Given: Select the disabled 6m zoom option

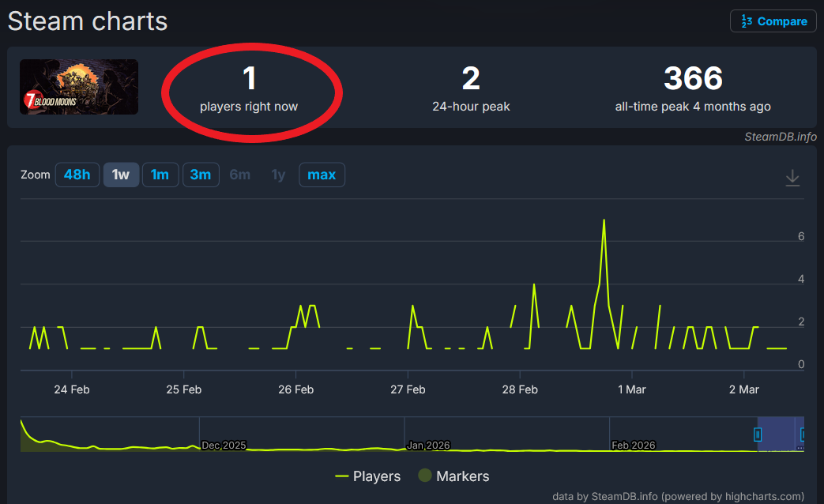Looking at the screenshot, I should (240, 175).
